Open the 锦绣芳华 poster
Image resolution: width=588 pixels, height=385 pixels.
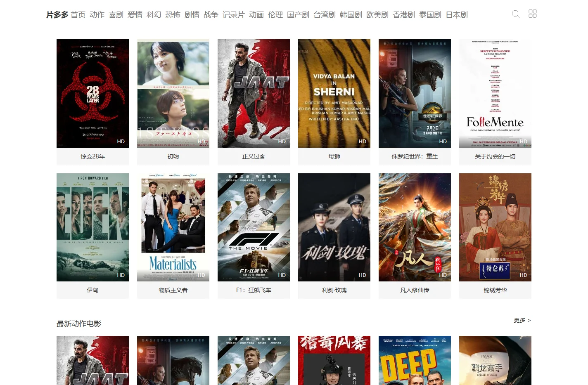click(495, 227)
